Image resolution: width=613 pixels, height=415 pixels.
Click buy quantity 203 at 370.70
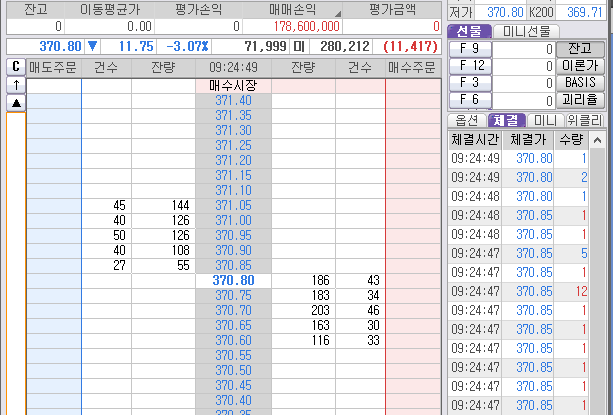point(321,311)
